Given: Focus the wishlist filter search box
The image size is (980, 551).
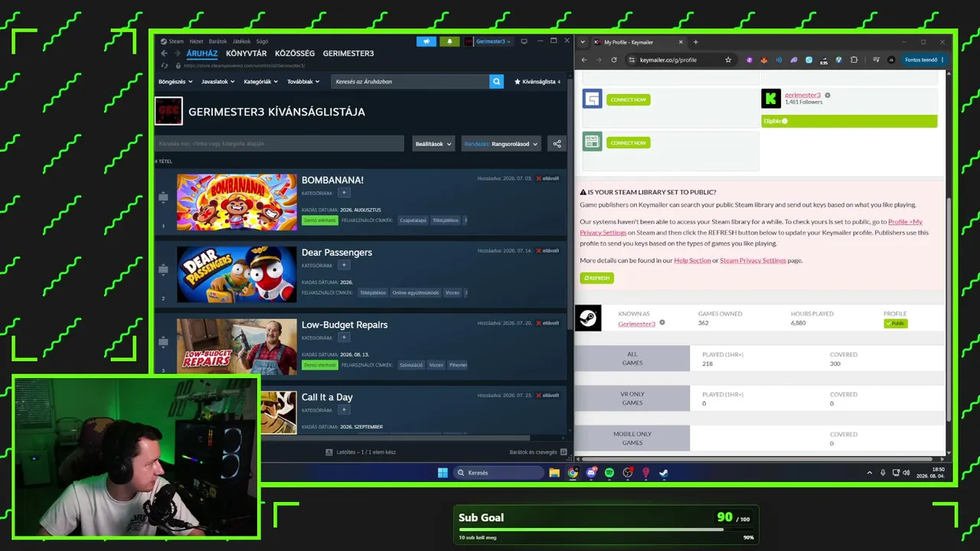Looking at the screenshot, I should click(x=279, y=144).
